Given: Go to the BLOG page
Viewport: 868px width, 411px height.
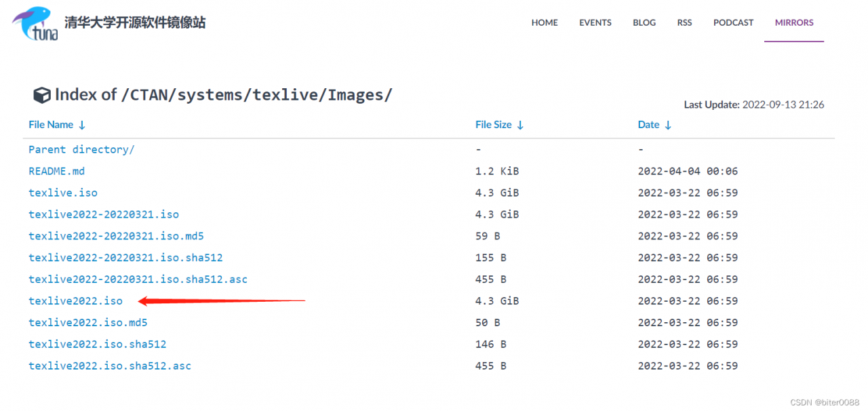Looking at the screenshot, I should [644, 22].
